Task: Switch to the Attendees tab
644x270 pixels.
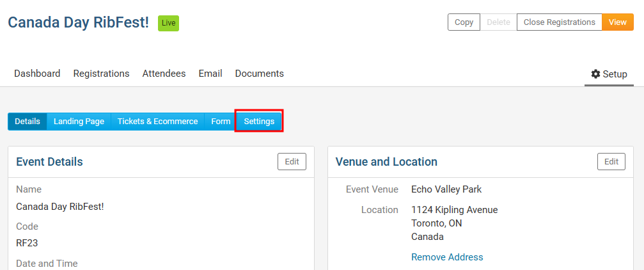Action: tap(164, 74)
